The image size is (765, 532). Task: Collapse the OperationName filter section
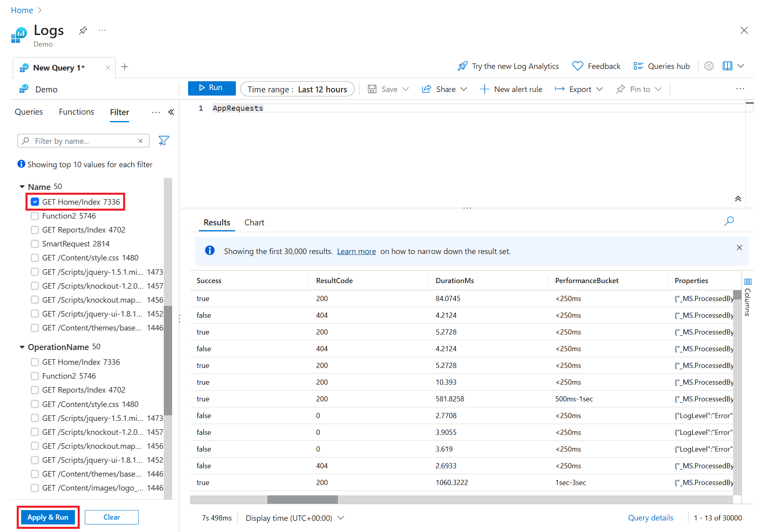22,347
